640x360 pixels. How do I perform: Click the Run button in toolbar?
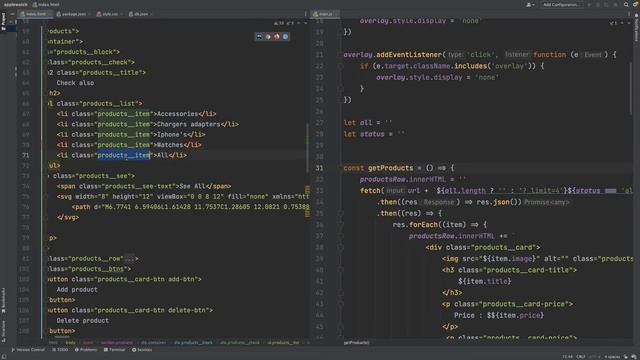(589, 4)
